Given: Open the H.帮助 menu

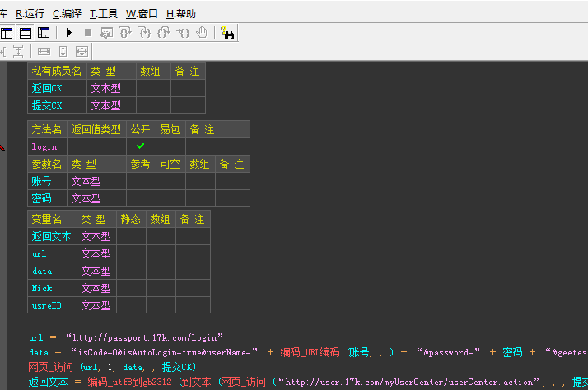Looking at the screenshot, I should tap(181, 14).
